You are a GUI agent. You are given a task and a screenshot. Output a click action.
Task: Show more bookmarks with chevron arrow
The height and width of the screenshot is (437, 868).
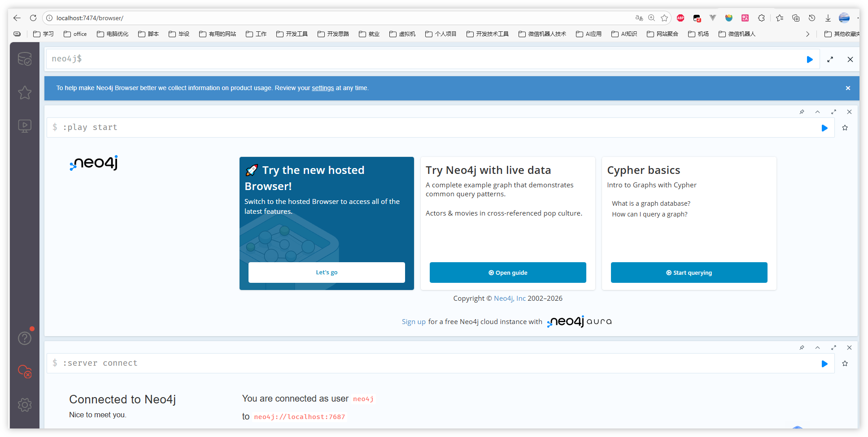click(807, 34)
